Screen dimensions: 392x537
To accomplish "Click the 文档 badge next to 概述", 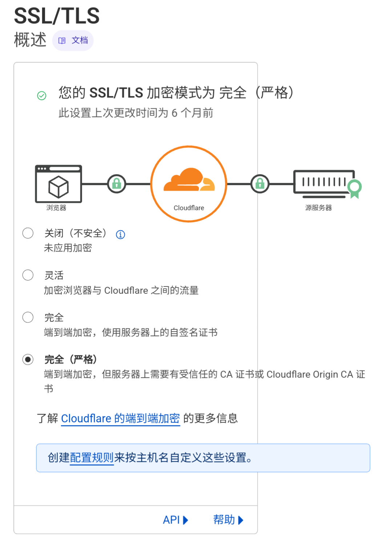I will tap(73, 40).
